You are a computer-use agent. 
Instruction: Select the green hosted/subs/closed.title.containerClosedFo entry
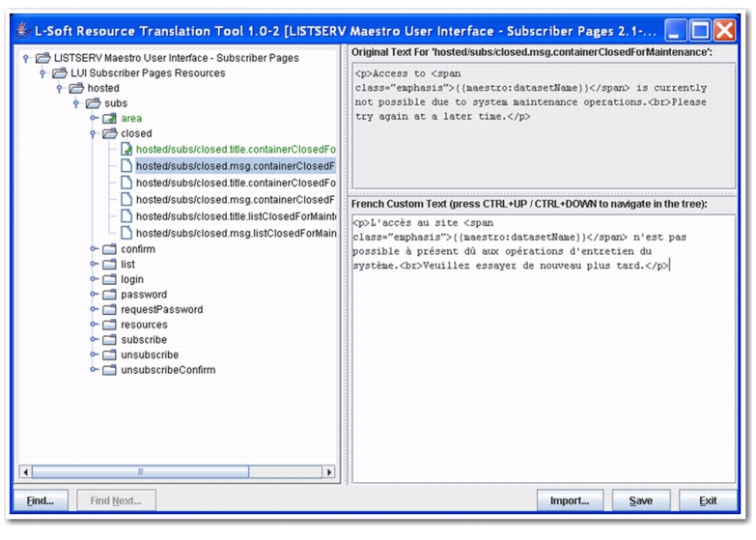click(236, 149)
